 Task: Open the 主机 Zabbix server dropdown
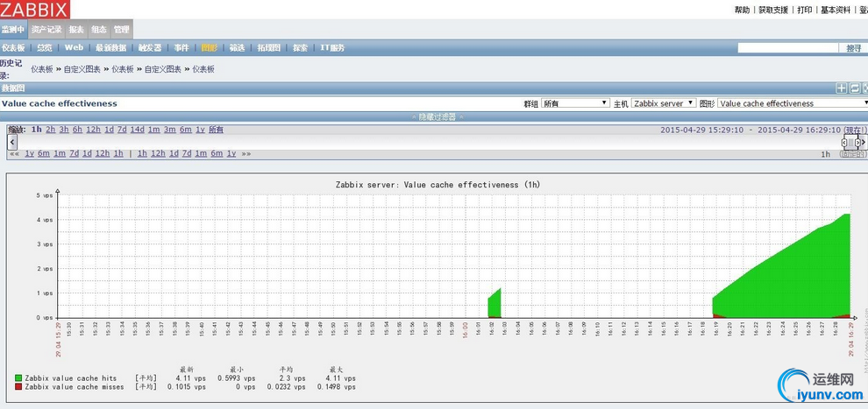(664, 103)
